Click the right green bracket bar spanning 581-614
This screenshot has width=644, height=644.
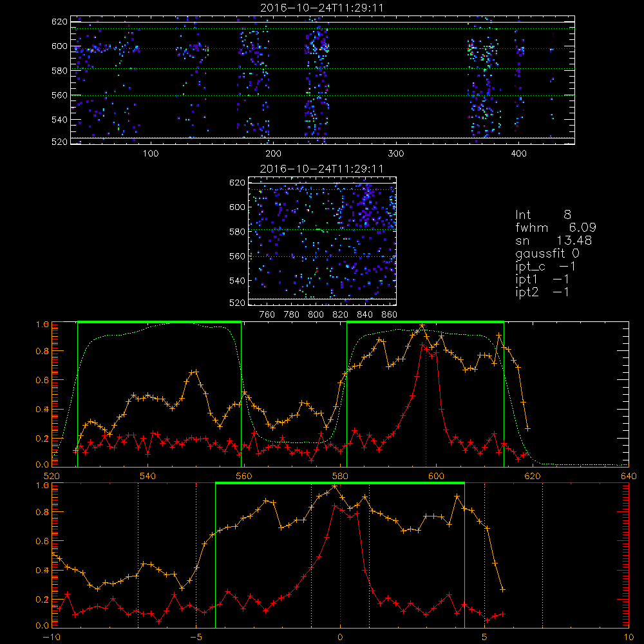click(x=425, y=322)
